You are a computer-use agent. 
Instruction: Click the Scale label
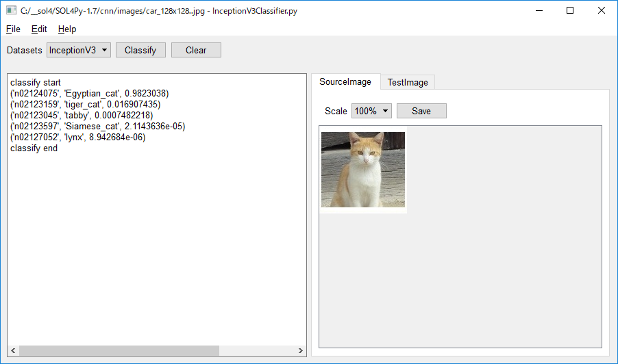coord(336,112)
